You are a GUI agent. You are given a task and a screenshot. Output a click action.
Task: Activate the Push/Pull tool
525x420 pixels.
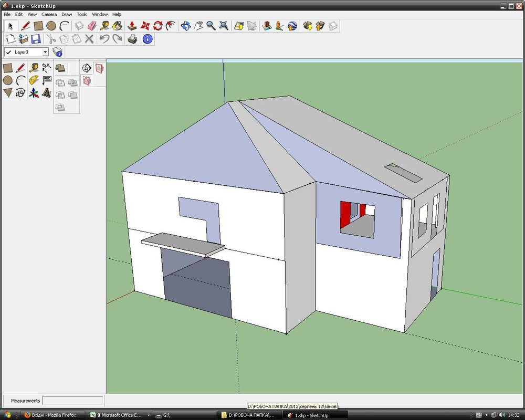tap(133, 26)
